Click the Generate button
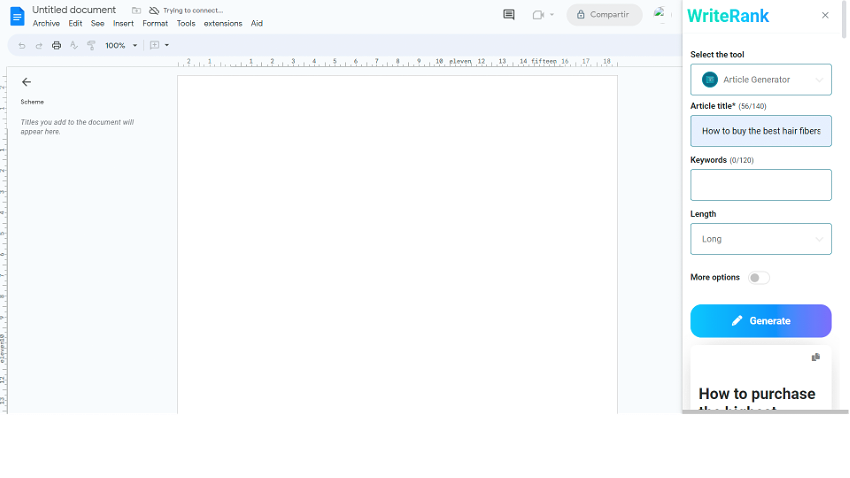The width and height of the screenshot is (850, 478). [761, 321]
